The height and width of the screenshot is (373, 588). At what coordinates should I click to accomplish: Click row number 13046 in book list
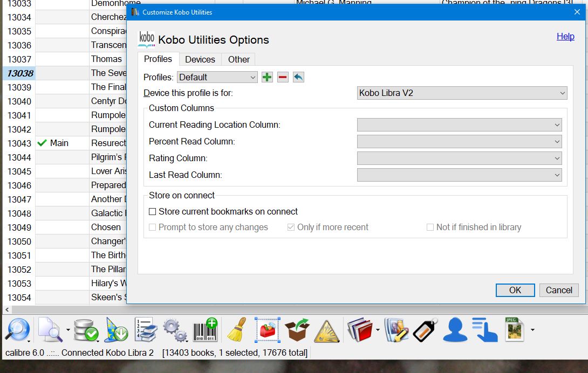pyautogui.click(x=19, y=185)
